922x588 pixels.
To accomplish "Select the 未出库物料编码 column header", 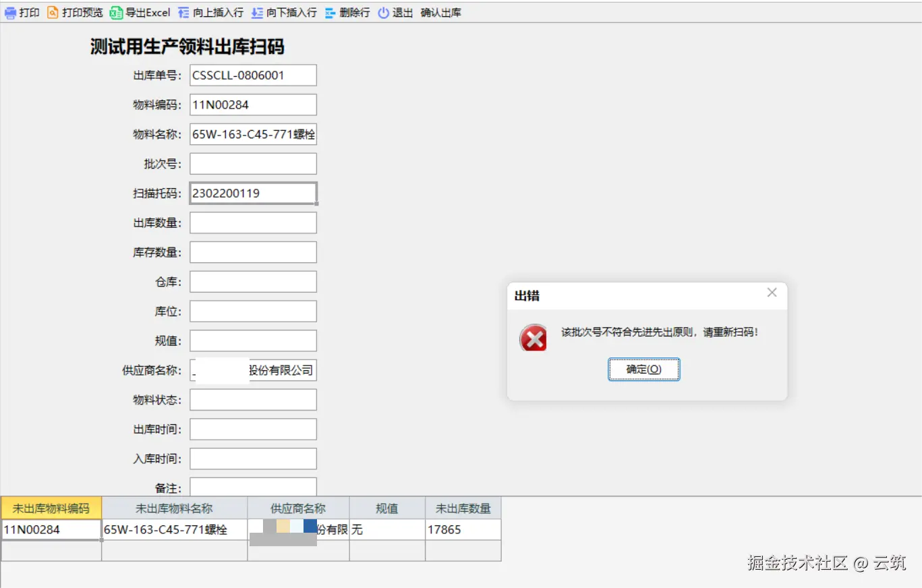I will (50, 508).
